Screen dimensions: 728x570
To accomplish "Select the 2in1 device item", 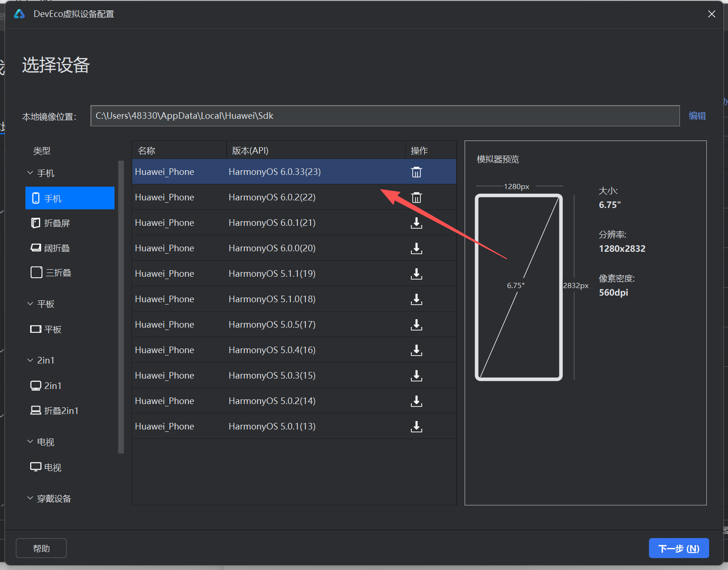I will pyautogui.click(x=70, y=386).
